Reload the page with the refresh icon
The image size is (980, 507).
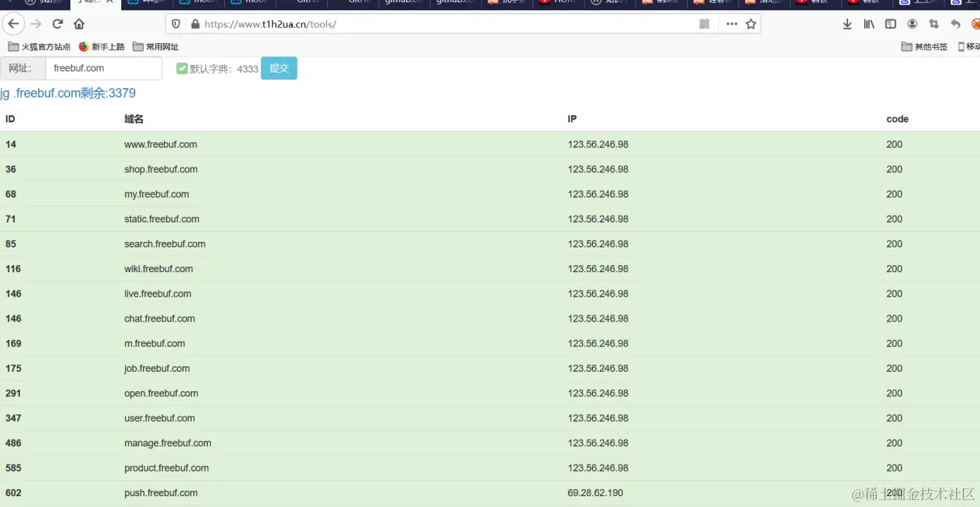(x=57, y=24)
